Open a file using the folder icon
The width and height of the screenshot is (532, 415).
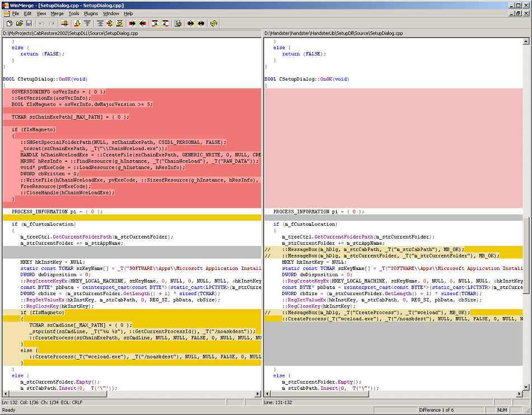(18, 23)
